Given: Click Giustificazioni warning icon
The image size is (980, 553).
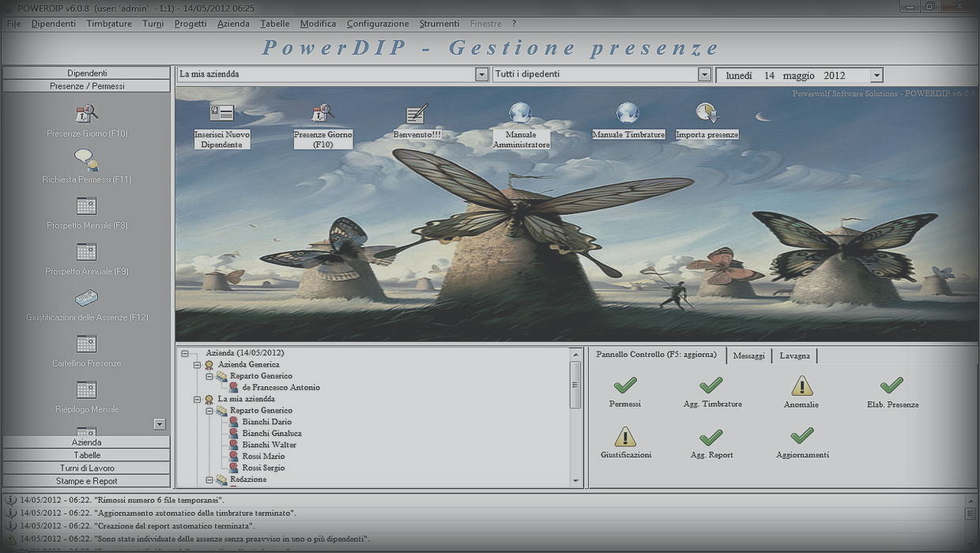Looking at the screenshot, I should click(625, 436).
